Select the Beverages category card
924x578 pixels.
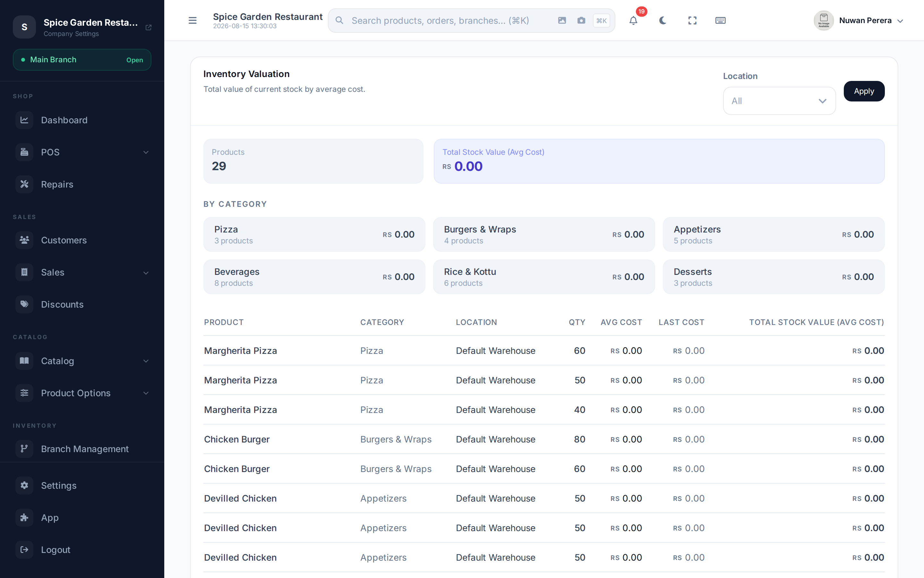(x=314, y=277)
